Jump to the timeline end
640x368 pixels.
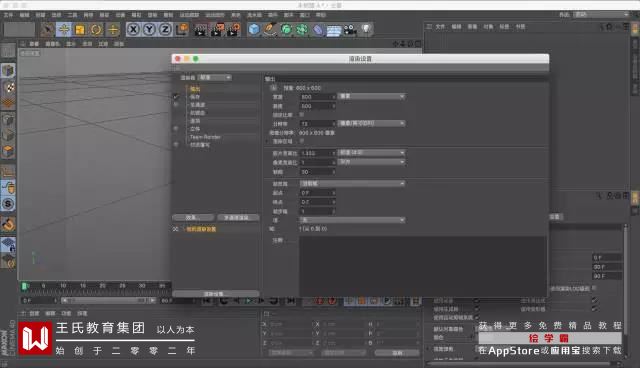(291, 301)
